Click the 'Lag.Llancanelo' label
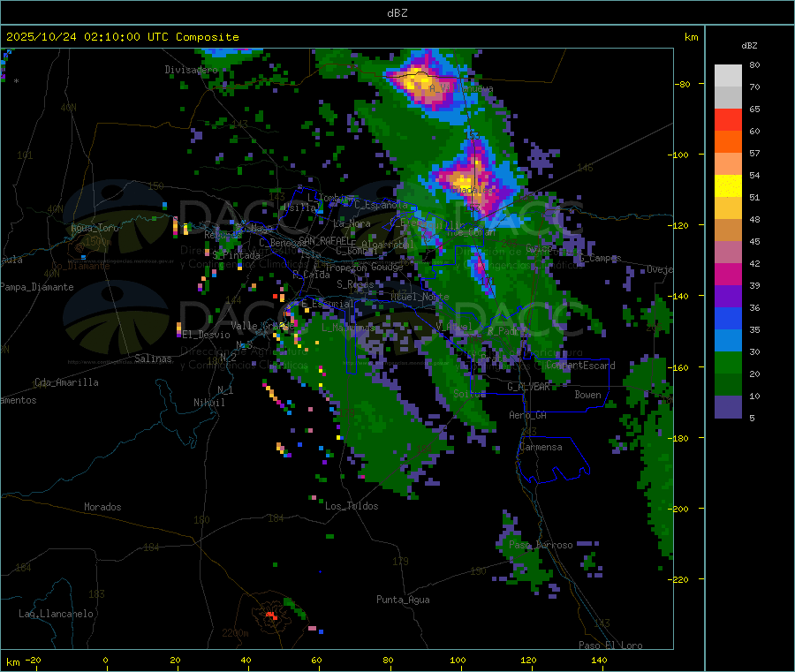Image resolution: width=795 pixels, height=672 pixels. point(56,614)
